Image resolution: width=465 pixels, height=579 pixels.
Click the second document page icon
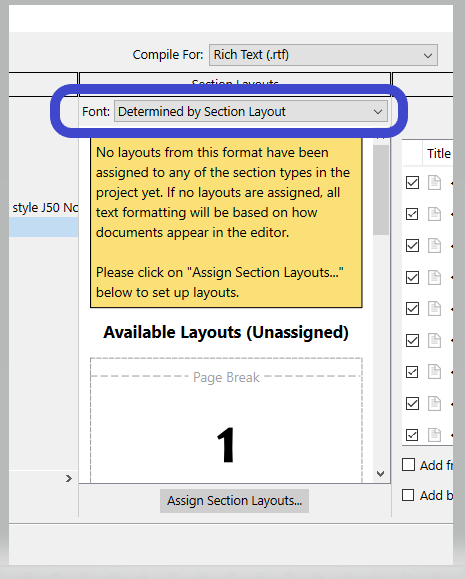[x=434, y=214]
